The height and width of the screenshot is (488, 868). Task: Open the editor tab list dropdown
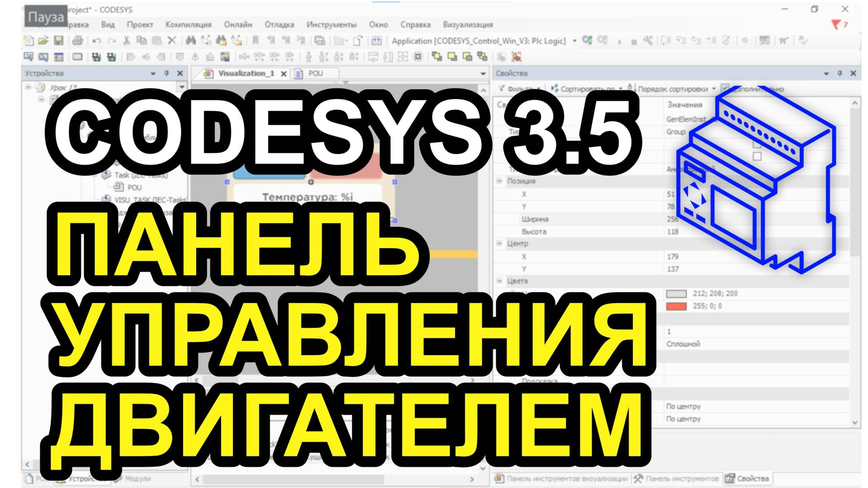[483, 73]
